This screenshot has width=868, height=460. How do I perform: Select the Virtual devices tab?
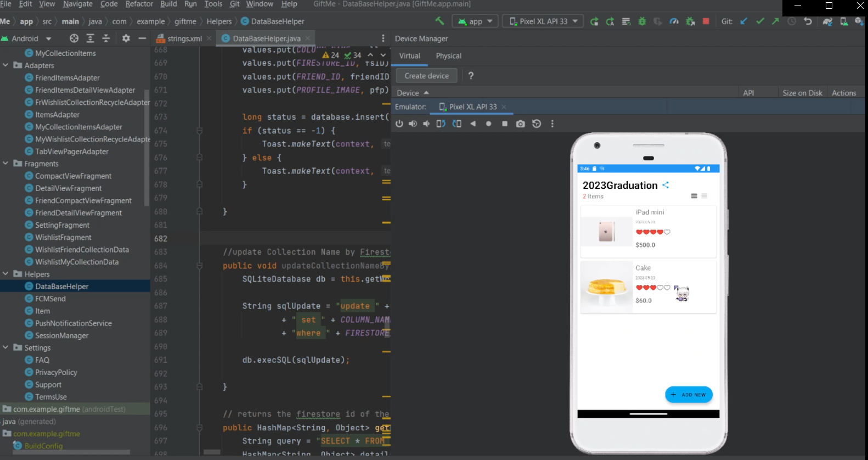pos(410,56)
